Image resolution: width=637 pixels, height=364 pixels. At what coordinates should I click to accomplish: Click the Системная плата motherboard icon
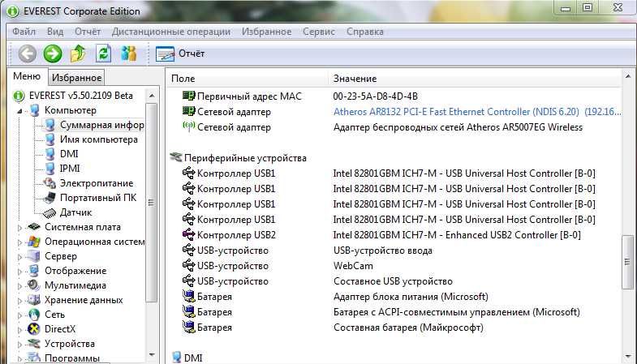34,227
